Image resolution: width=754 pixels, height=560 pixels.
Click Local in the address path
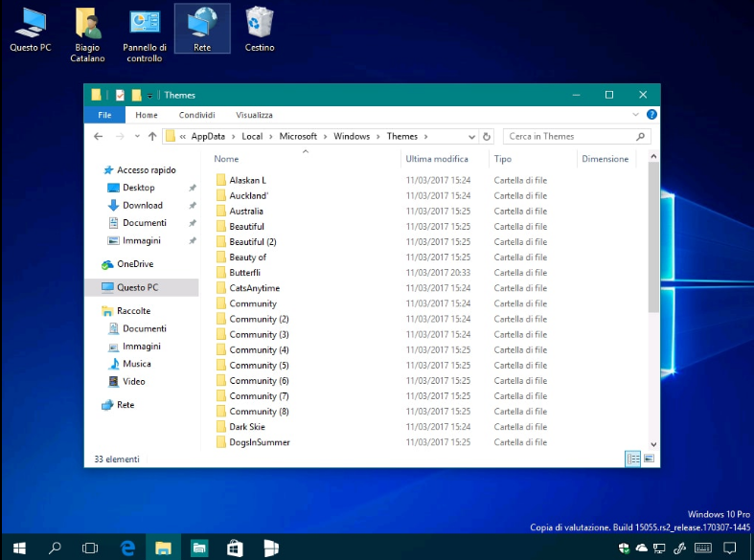[252, 136]
